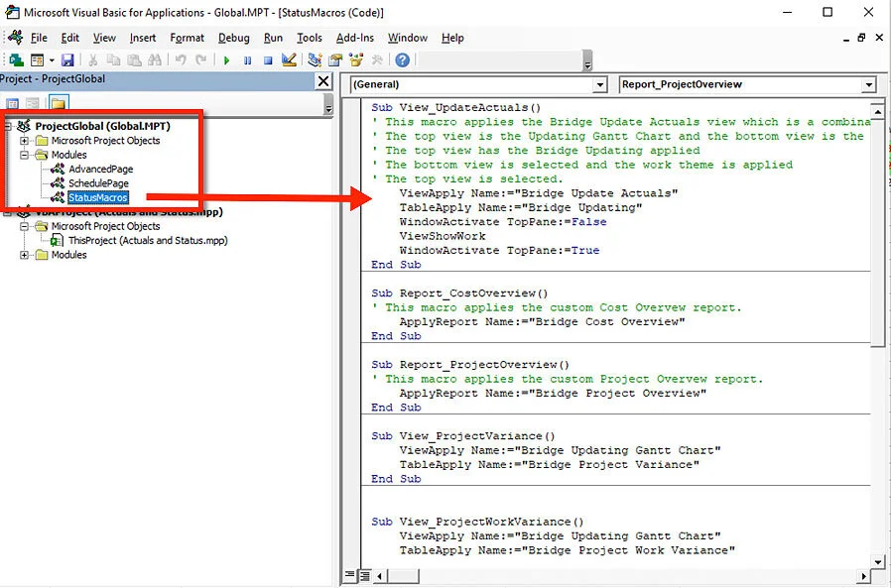Open the Edit menu

coord(69,38)
